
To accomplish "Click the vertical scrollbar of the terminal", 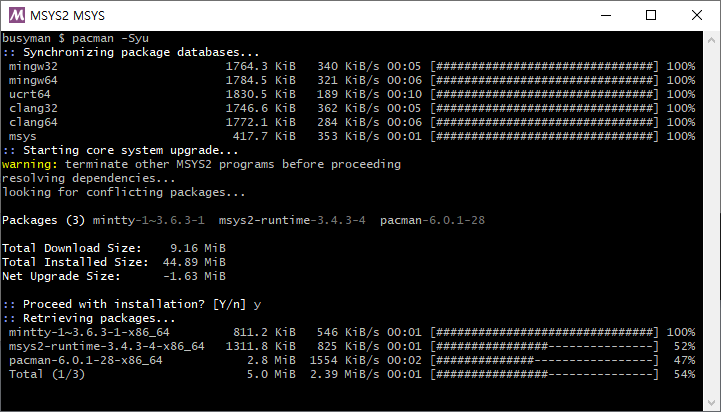I will [711, 221].
